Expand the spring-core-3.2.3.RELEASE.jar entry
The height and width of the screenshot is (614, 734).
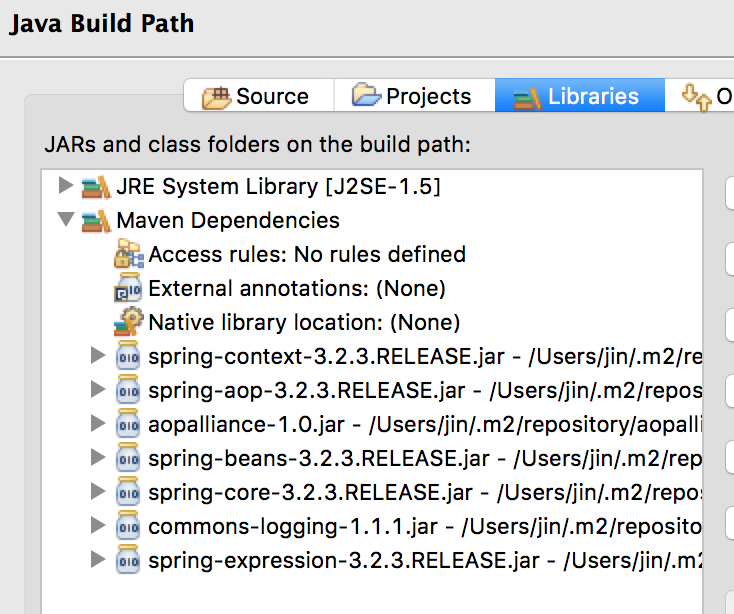click(x=97, y=491)
